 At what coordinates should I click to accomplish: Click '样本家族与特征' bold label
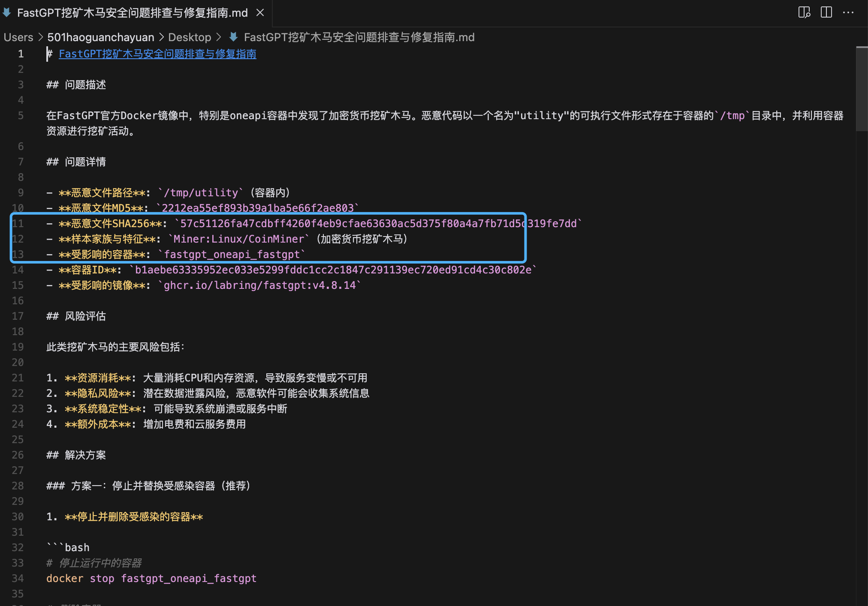pyautogui.click(x=107, y=239)
